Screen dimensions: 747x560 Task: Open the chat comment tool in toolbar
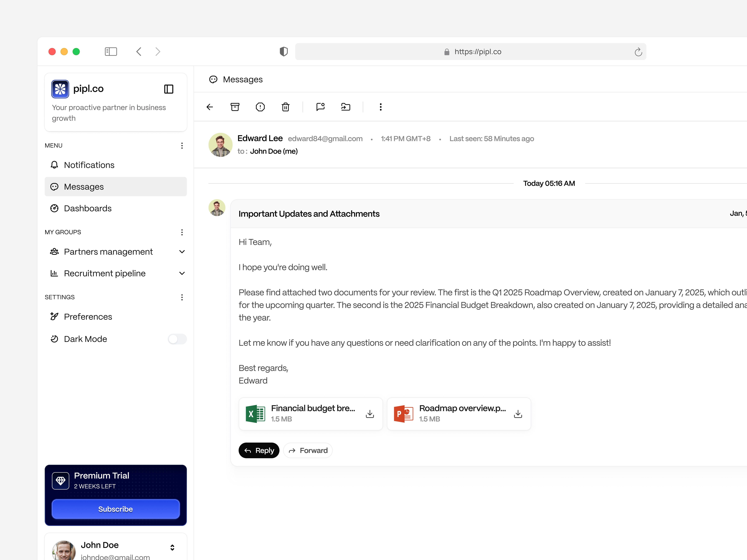[x=320, y=107]
